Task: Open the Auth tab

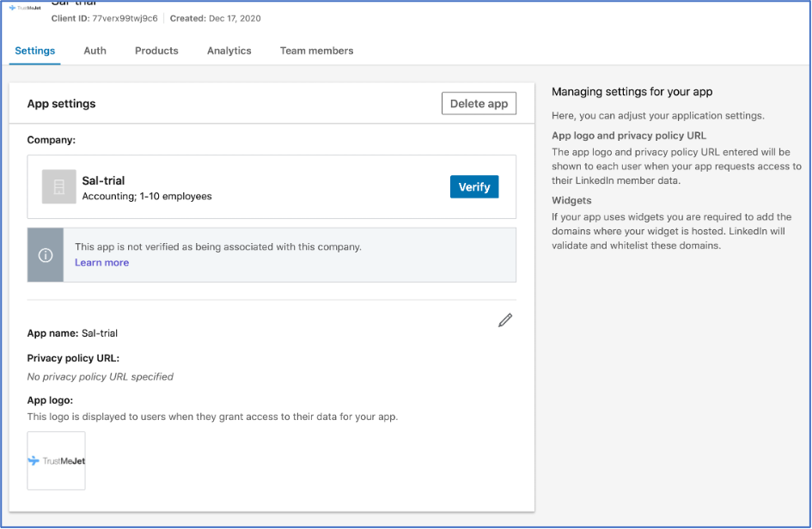Action: pyautogui.click(x=95, y=51)
